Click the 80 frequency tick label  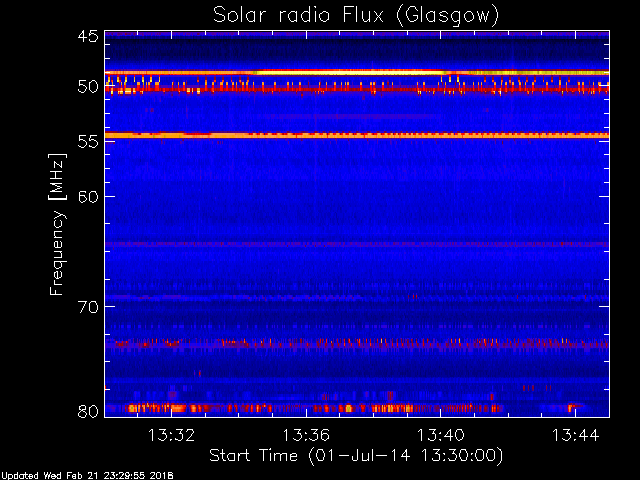(88, 411)
